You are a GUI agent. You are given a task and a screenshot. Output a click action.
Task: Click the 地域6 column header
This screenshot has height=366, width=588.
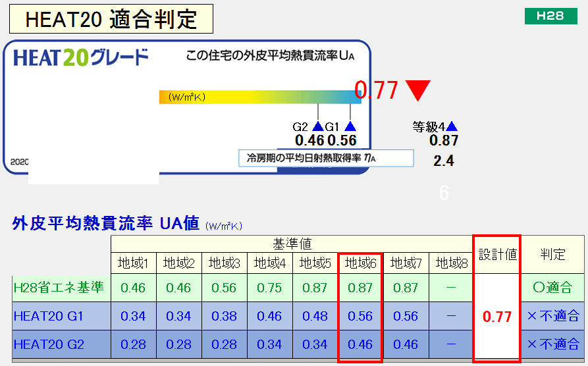(360, 263)
